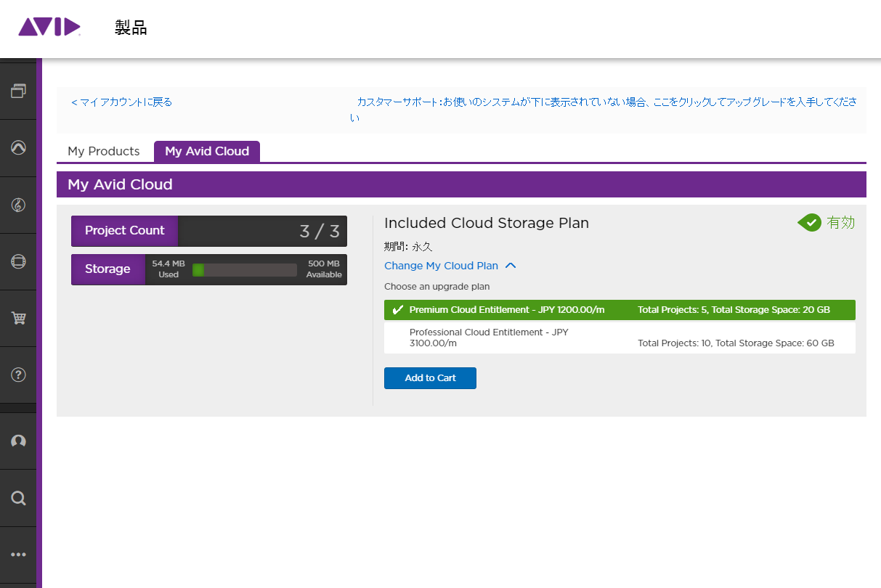Click the Included Cloud Storage Plan heading
This screenshot has width=881, height=588.
[487, 223]
